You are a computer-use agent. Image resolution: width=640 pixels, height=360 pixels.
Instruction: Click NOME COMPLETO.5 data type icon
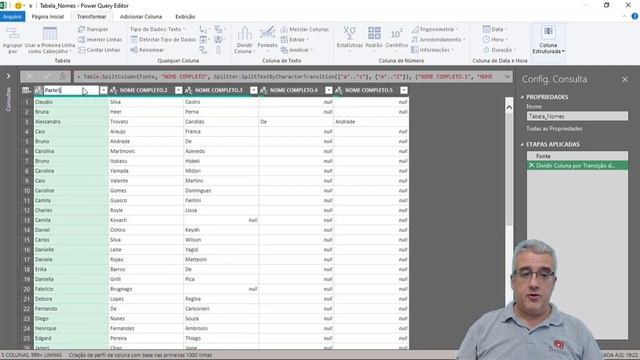click(339, 90)
